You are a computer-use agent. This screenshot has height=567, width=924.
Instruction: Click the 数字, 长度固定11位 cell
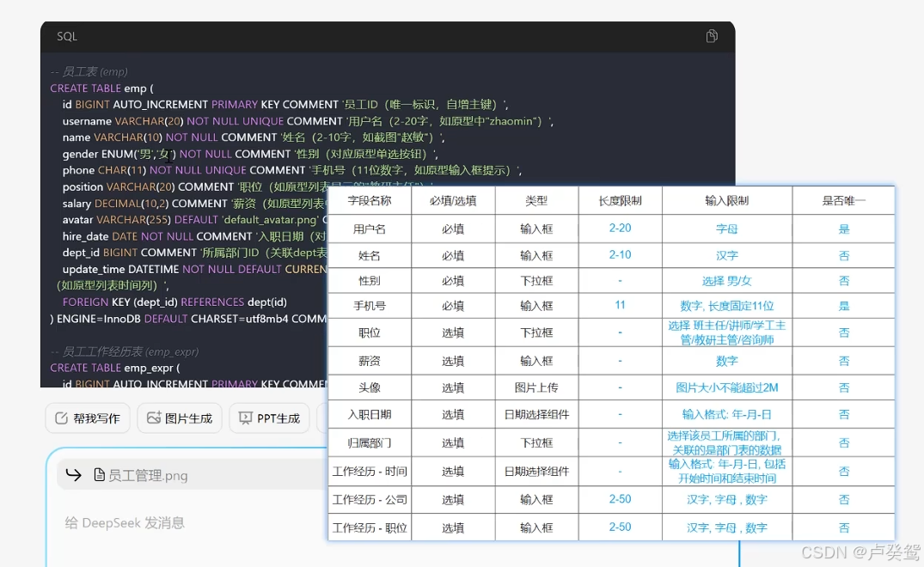tap(726, 306)
